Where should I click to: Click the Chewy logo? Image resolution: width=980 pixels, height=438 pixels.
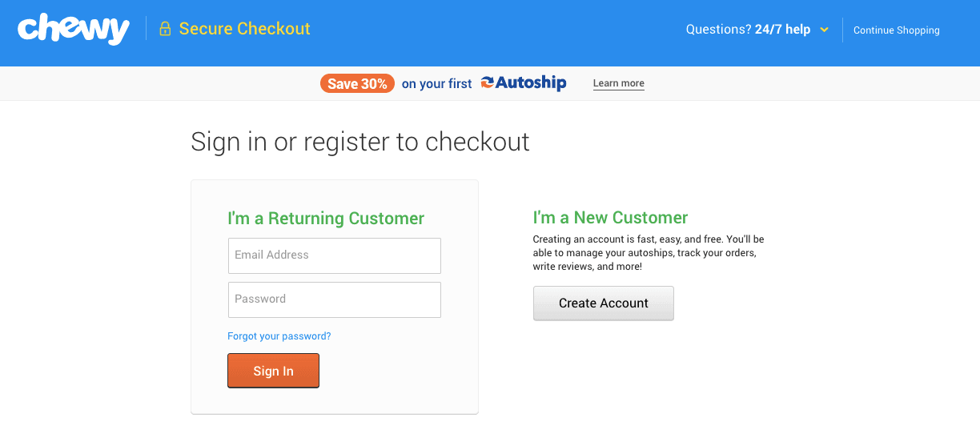(74, 30)
